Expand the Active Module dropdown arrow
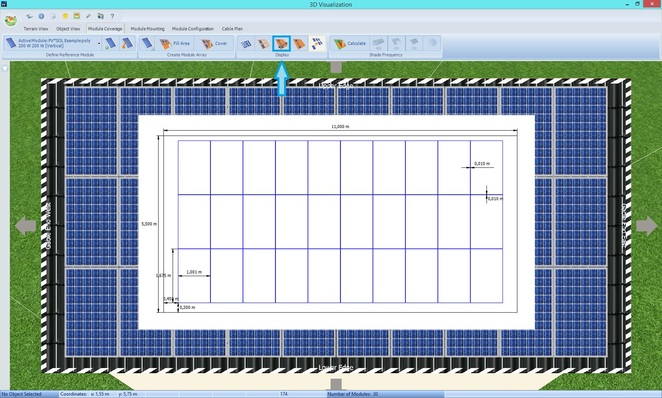The width and height of the screenshot is (662, 398). point(99,43)
